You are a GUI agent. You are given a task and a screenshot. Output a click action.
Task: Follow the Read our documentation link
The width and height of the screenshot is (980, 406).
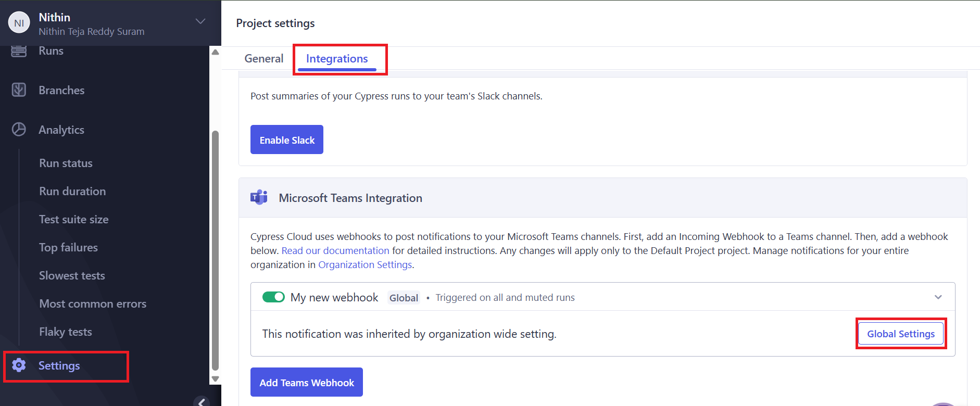click(335, 250)
